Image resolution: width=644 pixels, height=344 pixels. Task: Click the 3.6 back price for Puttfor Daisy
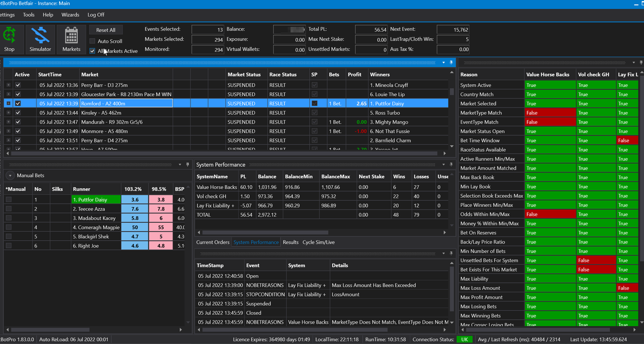135,199
